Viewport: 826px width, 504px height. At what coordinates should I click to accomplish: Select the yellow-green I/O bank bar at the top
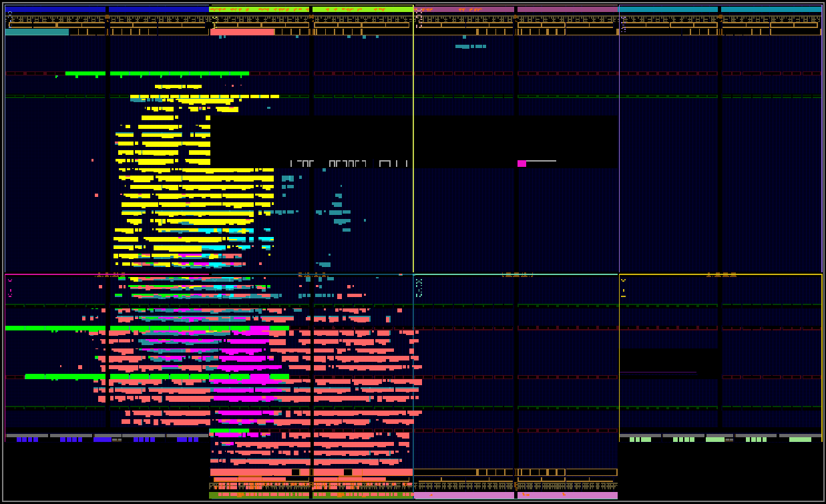pos(311,9)
